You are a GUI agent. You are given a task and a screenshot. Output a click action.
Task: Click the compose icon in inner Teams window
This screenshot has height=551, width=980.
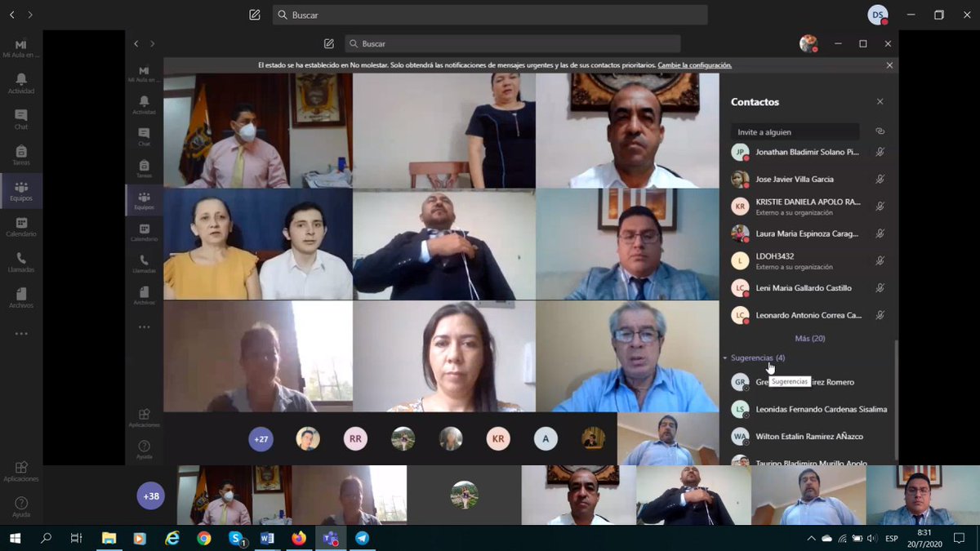pos(329,43)
